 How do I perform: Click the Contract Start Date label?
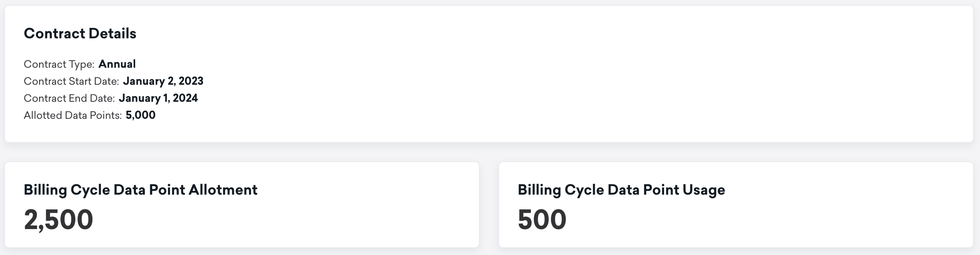click(71, 81)
